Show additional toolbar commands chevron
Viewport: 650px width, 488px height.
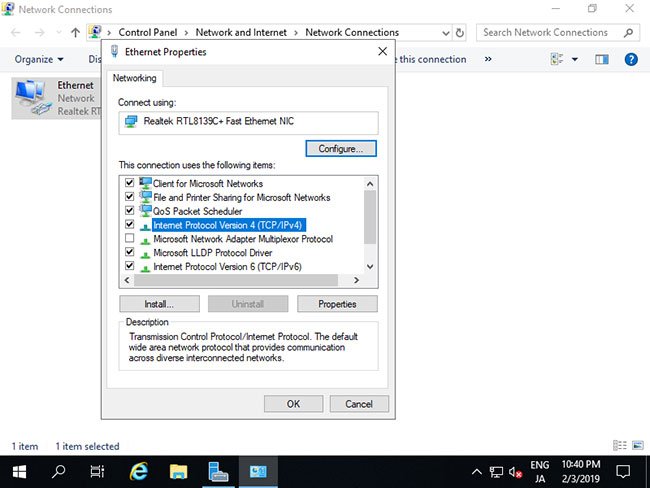488,59
